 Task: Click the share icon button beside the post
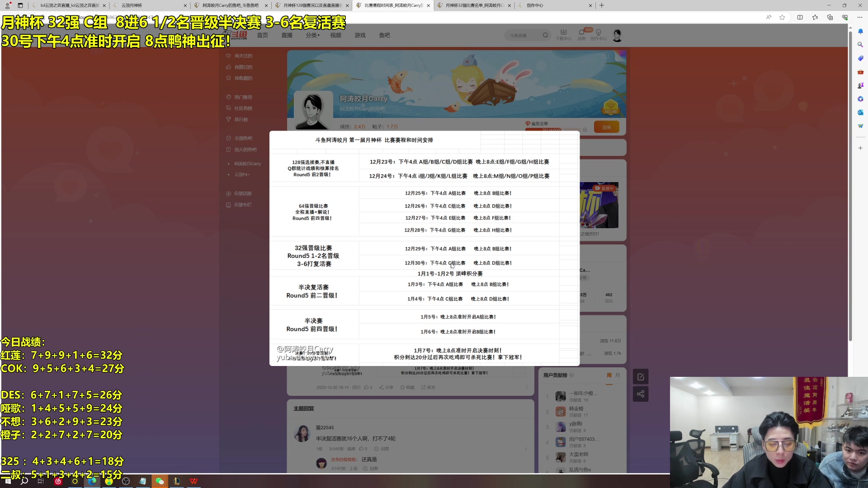click(641, 394)
